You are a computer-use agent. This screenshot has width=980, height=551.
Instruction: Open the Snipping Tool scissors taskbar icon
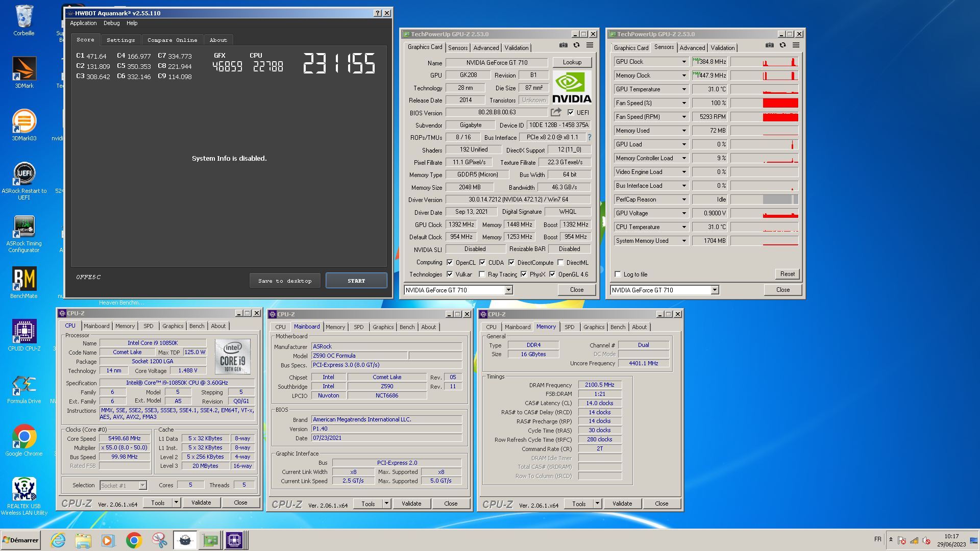(x=159, y=540)
